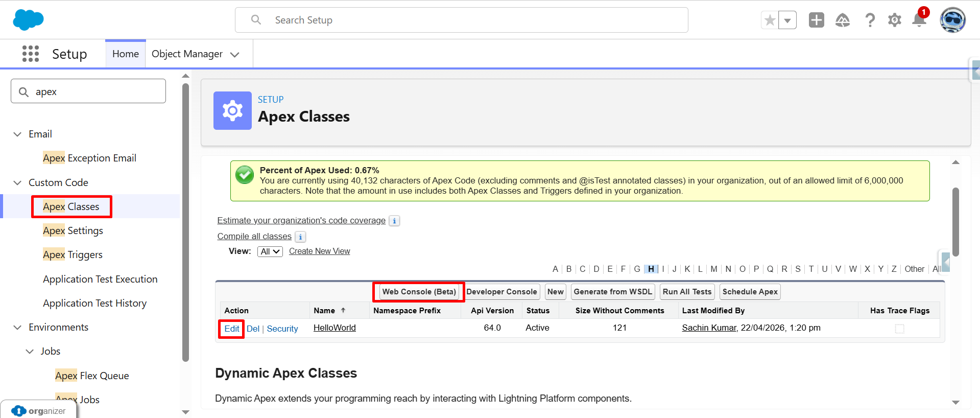This screenshot has height=418, width=980.
Task: Click Create New View link
Action: (319, 251)
